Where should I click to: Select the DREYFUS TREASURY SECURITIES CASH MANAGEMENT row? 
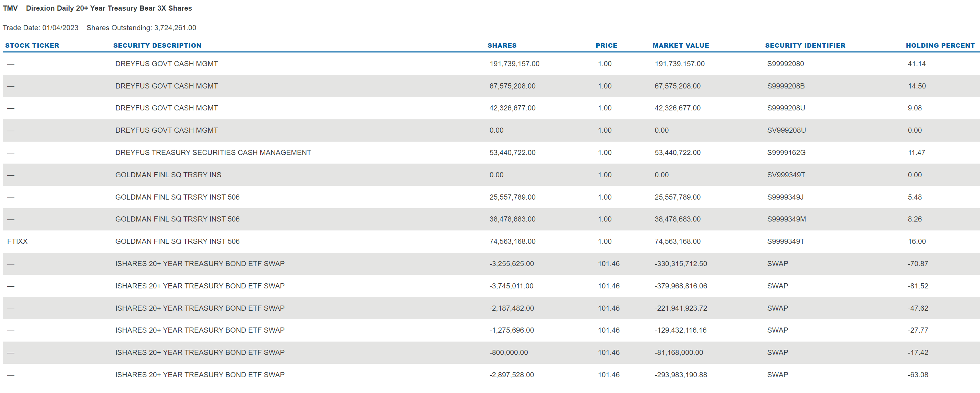point(213,153)
